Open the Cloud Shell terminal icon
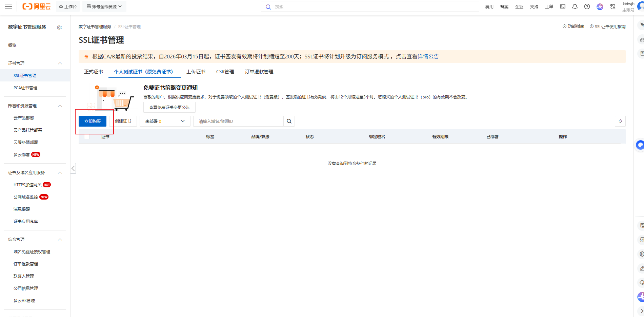This screenshot has height=317, width=644. 562,6
